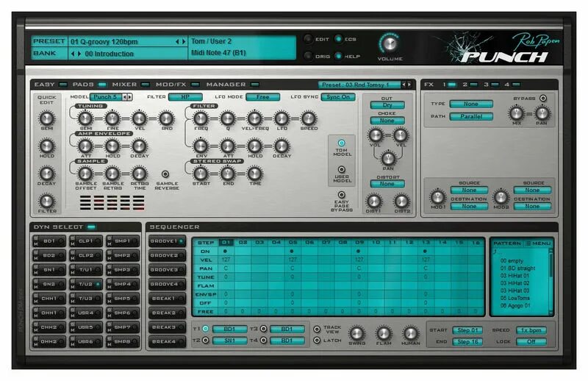This screenshot has height=381, width=588.
Task: Select pattern 01 BD straight
Action: coord(517,268)
